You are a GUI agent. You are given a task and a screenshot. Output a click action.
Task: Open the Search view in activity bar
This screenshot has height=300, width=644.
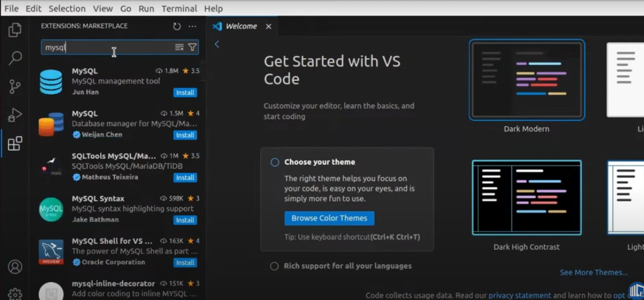pyautogui.click(x=15, y=58)
